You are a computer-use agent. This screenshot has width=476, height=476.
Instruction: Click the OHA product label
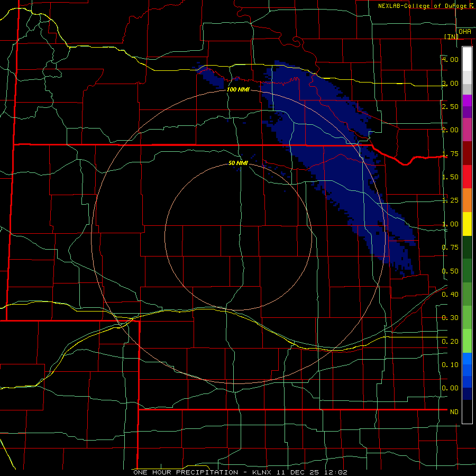465,32
